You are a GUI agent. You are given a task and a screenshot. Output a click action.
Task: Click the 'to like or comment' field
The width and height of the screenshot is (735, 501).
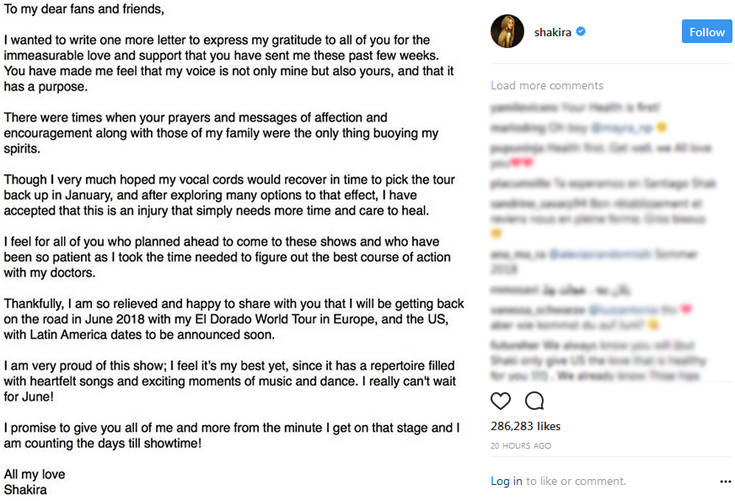[575, 481]
